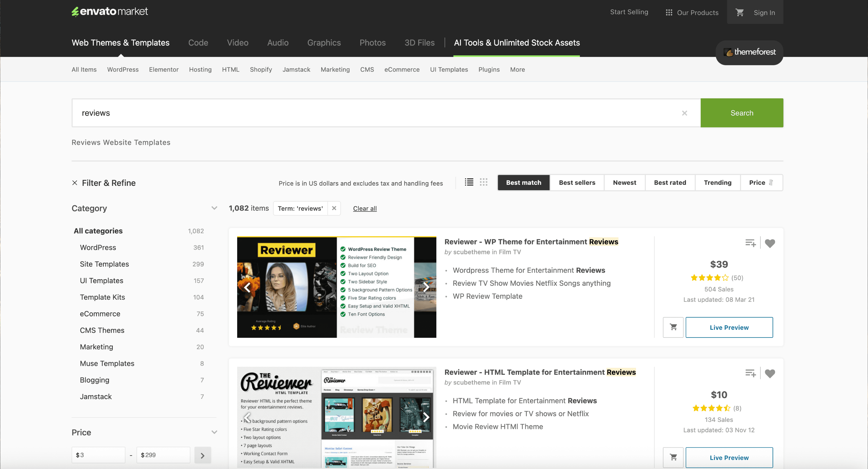Open the Our Products grid menu
Image resolution: width=868 pixels, height=469 pixels.
tap(692, 12)
